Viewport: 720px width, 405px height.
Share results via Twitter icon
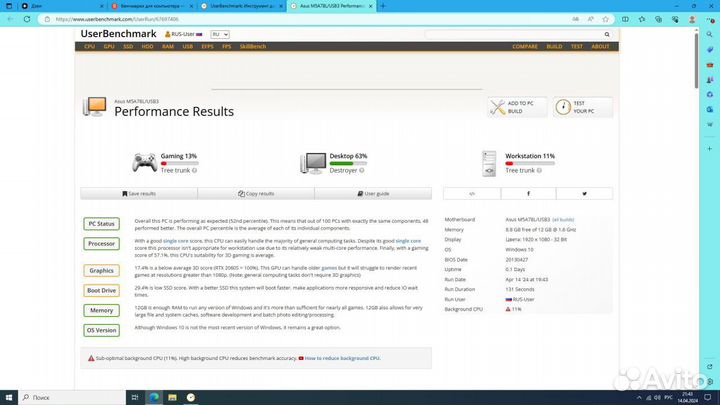point(585,193)
